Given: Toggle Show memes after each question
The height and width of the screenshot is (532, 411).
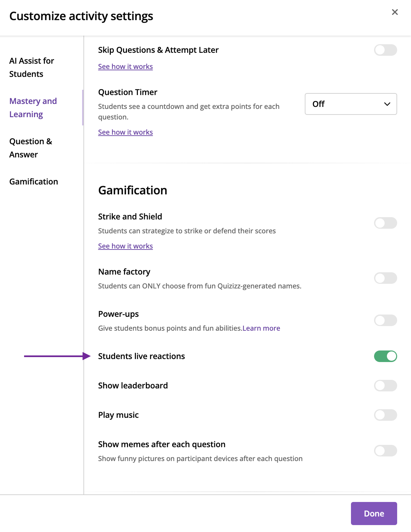Looking at the screenshot, I should (385, 451).
